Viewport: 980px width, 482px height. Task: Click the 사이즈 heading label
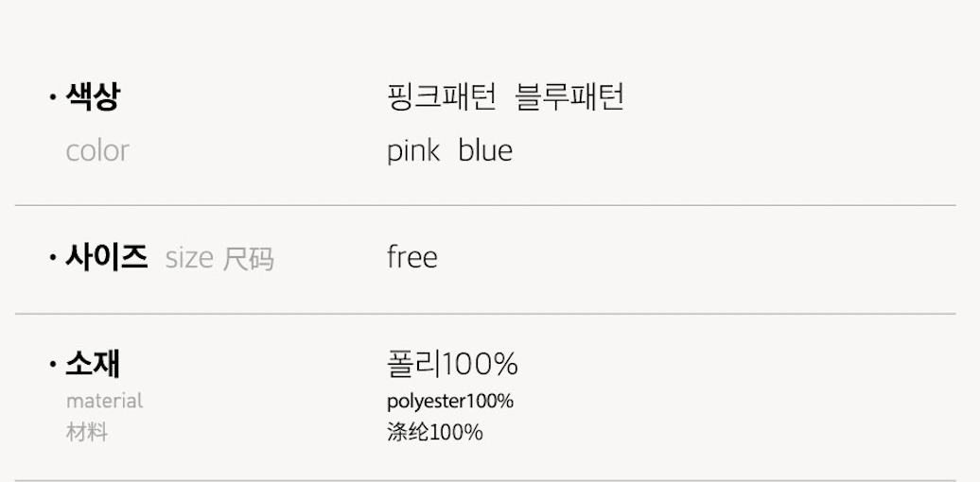click(106, 257)
